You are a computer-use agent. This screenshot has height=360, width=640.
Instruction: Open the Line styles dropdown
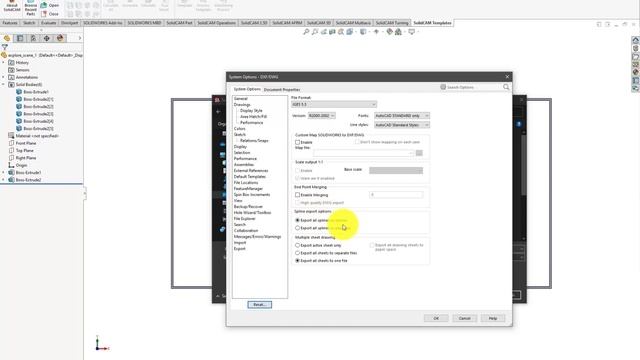pos(402,125)
